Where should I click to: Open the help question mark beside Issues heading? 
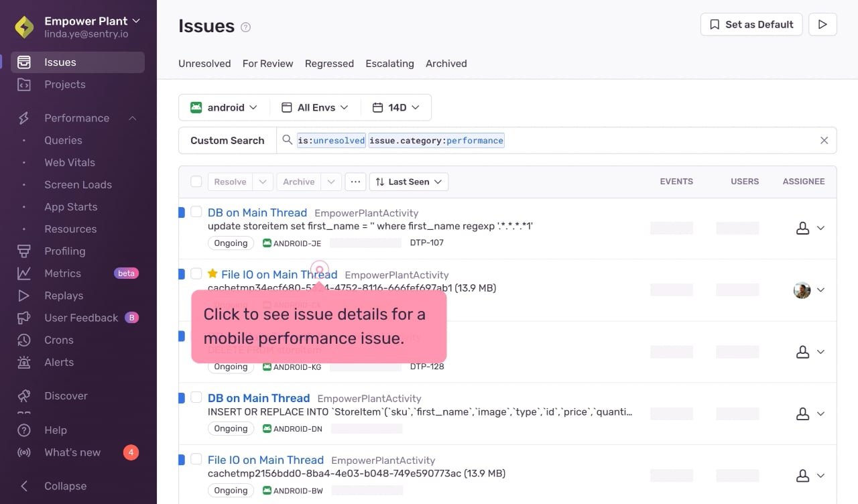[246, 27]
